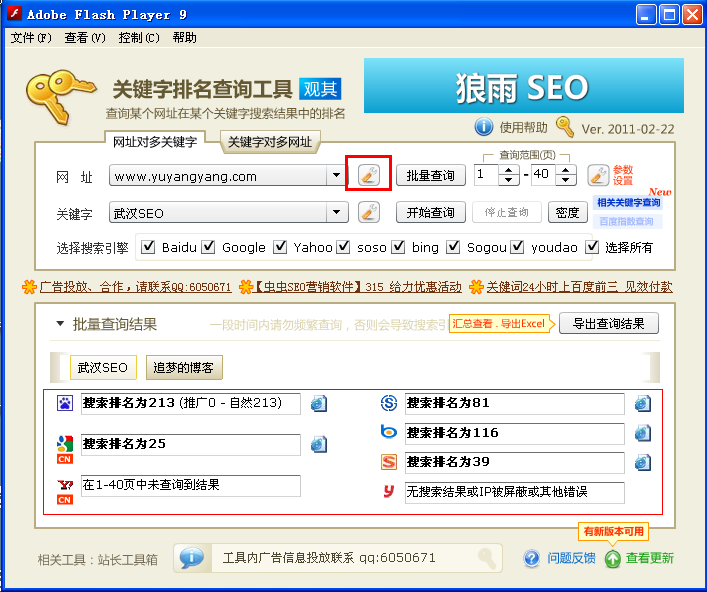Open the 查看(V) menu
The width and height of the screenshot is (707, 592).
click(85, 38)
